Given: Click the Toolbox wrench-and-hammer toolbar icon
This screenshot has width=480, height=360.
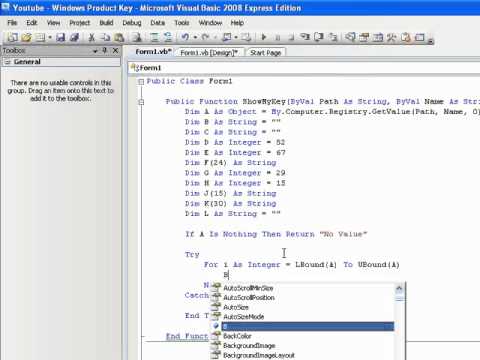Looking at the screenshot, I should 392,37.
